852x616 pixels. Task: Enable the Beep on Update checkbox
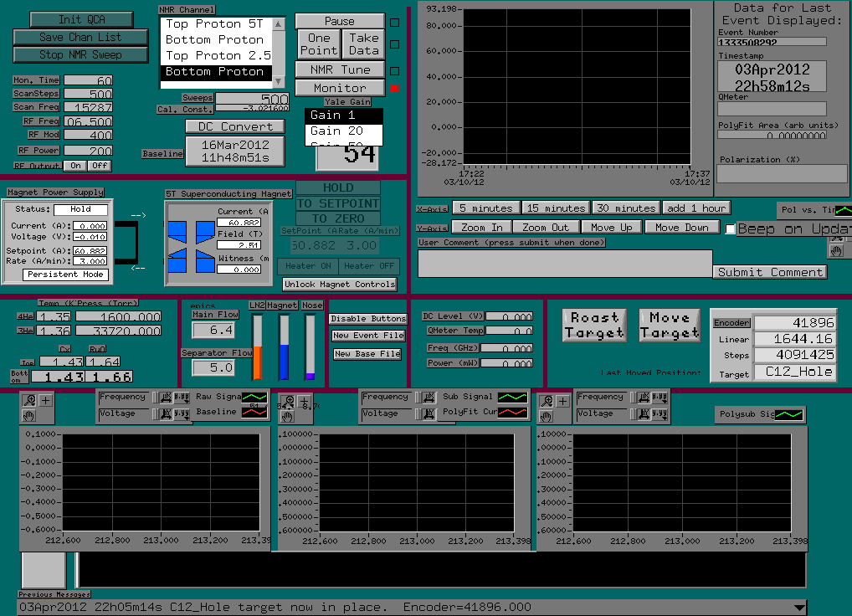click(731, 229)
